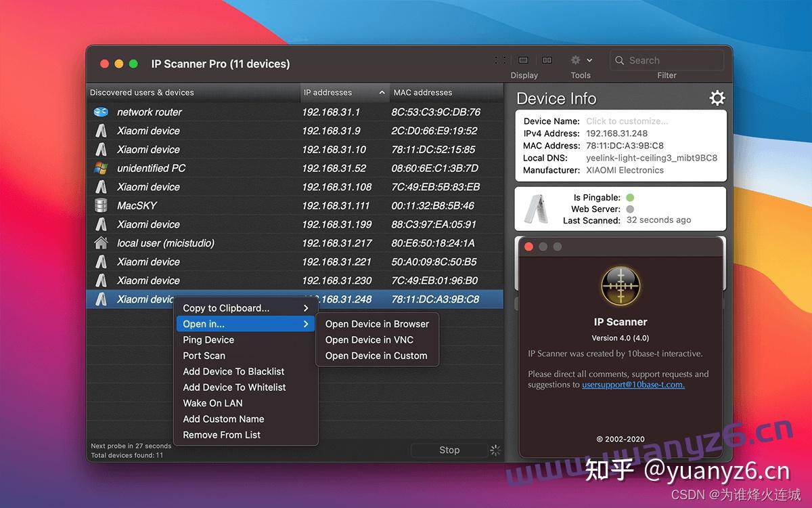Click the Stop button
The width and height of the screenshot is (812, 508).
tap(449, 450)
